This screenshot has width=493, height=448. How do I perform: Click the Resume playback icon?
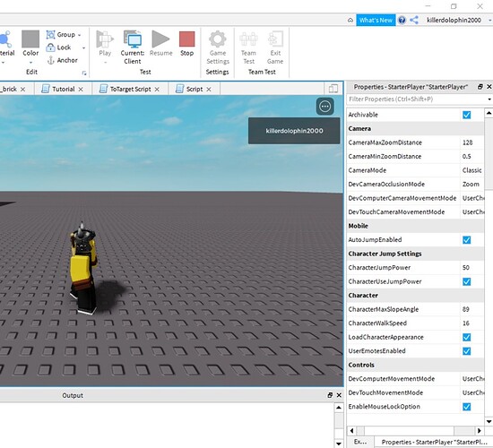tap(160, 39)
